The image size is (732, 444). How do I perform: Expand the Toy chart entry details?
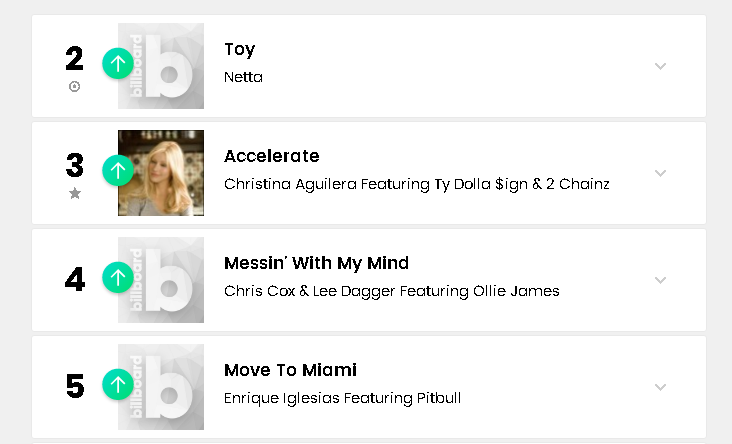pos(660,66)
